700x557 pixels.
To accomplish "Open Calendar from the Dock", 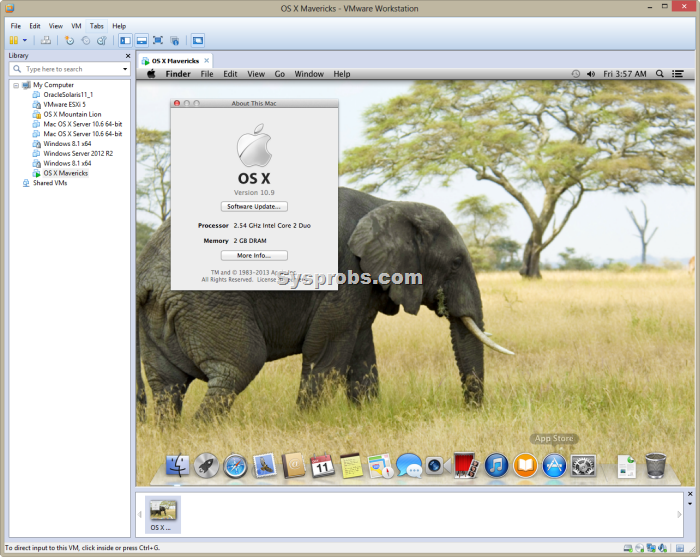I will tap(322, 466).
